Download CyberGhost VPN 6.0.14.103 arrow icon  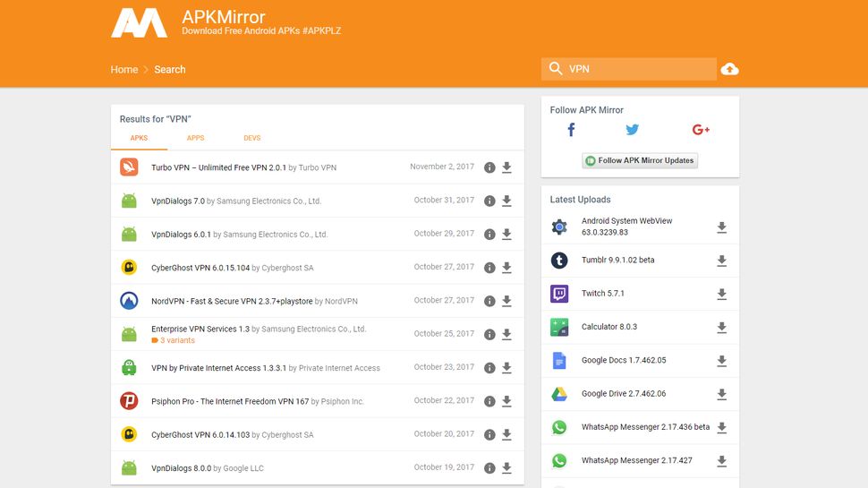coord(506,435)
